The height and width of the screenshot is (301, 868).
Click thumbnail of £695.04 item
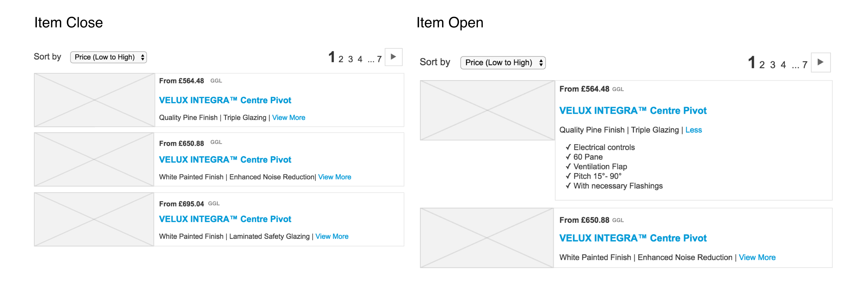[x=94, y=219]
